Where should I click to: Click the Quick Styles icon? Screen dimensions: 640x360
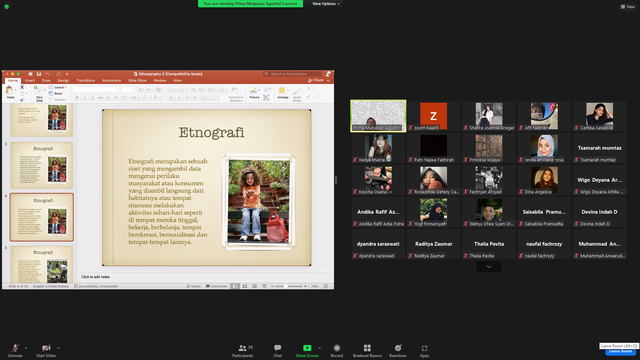(x=297, y=91)
